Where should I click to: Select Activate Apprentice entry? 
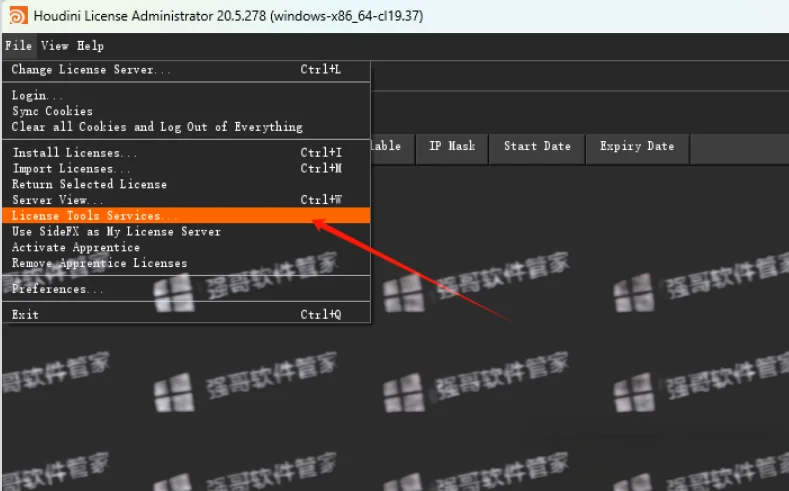click(x=186, y=247)
